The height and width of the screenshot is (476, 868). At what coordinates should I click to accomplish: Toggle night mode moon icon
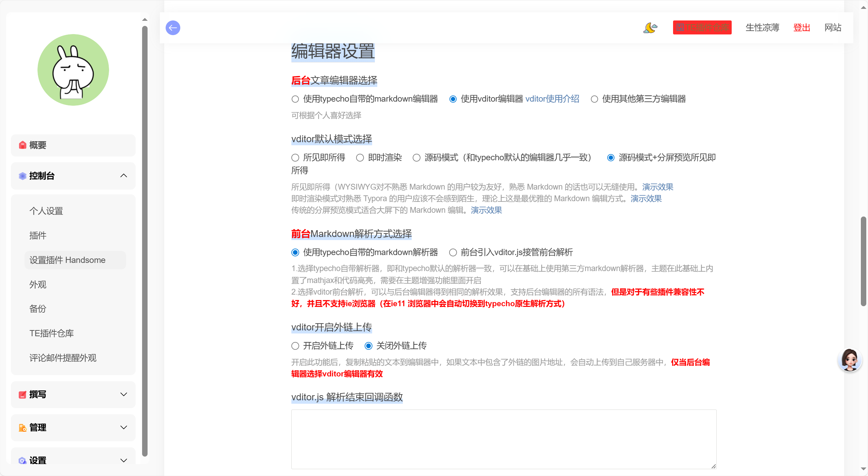tap(650, 28)
